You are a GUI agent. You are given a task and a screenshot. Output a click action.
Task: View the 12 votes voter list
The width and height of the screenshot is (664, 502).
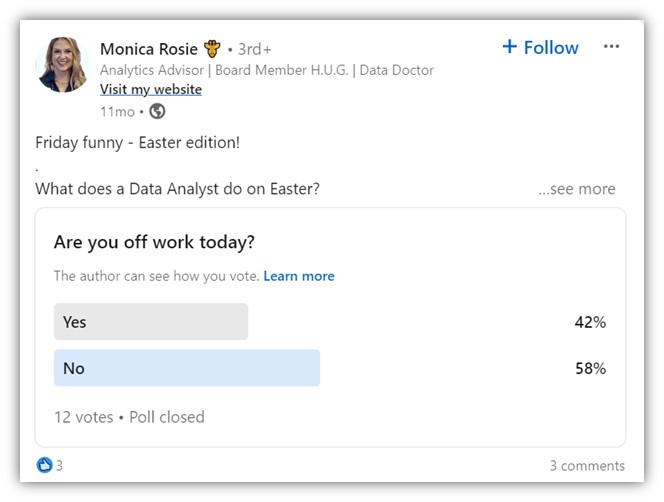pyautogui.click(x=84, y=417)
